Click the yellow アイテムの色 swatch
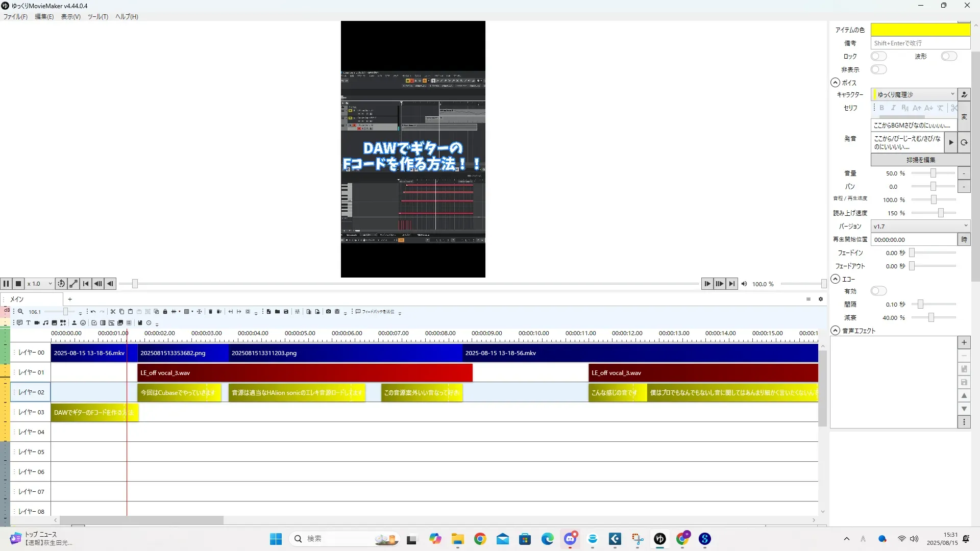This screenshot has width=980, height=551. pos(920,30)
